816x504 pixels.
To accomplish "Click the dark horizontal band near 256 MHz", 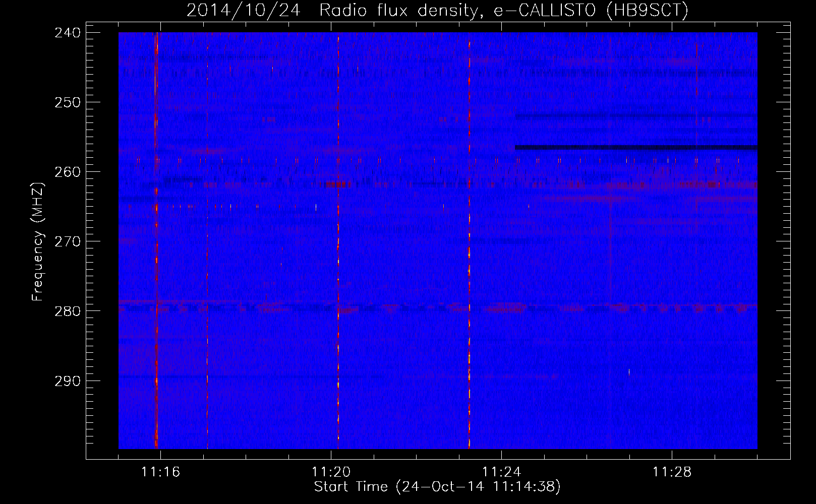I will pos(636,148).
